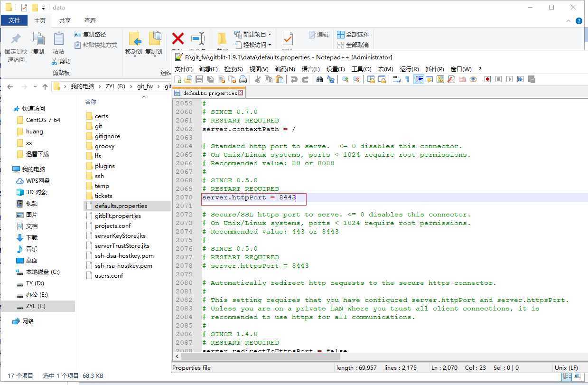Start macro recording with red circle icon
Viewport: 588px width, 385px height.
(x=487, y=79)
